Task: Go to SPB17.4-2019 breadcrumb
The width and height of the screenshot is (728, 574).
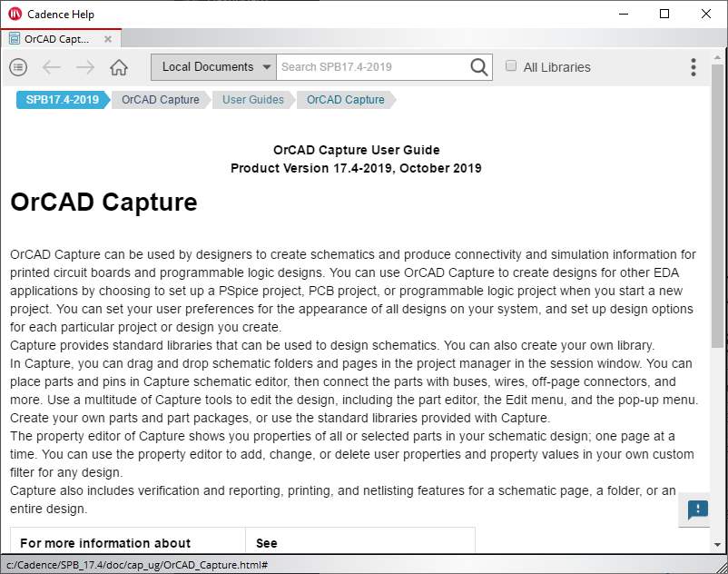Action: [x=63, y=100]
